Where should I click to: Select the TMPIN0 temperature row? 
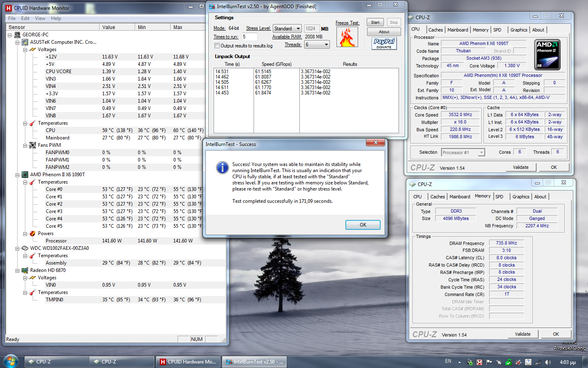135,300
